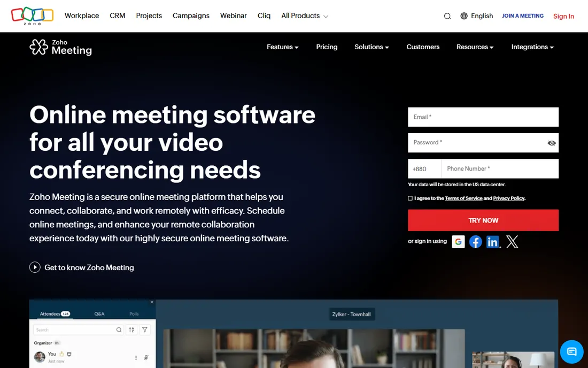Open the site search magnifier icon
The image size is (588, 368).
[x=447, y=16]
